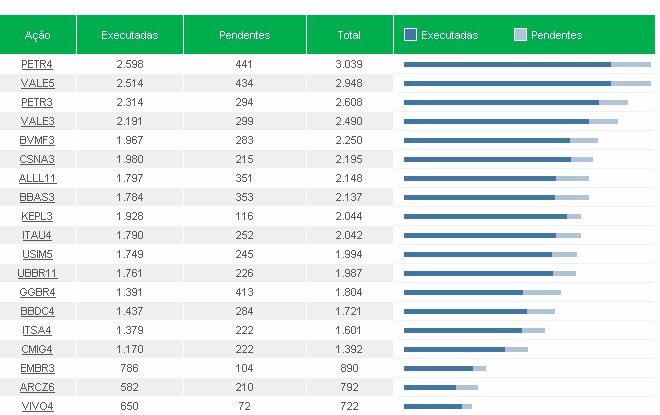Open the ARCZ6 stock link
Screen dimensions: 660x415
37,387
